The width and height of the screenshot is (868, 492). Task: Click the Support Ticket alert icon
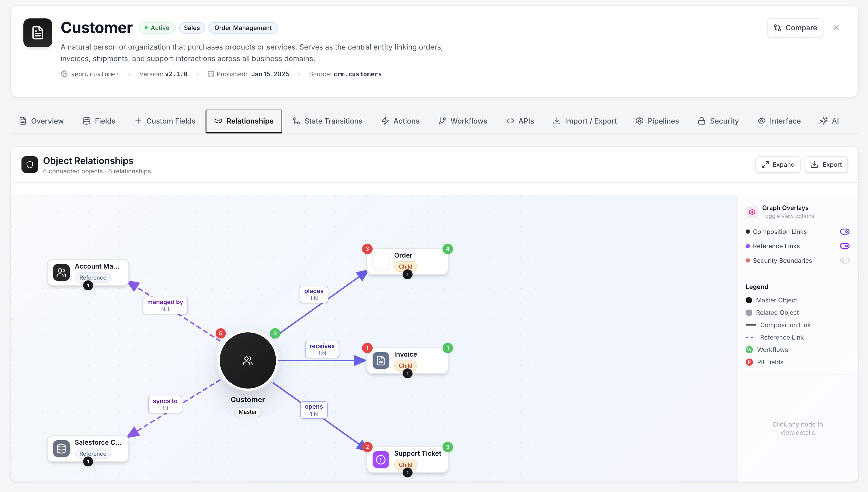point(381,460)
